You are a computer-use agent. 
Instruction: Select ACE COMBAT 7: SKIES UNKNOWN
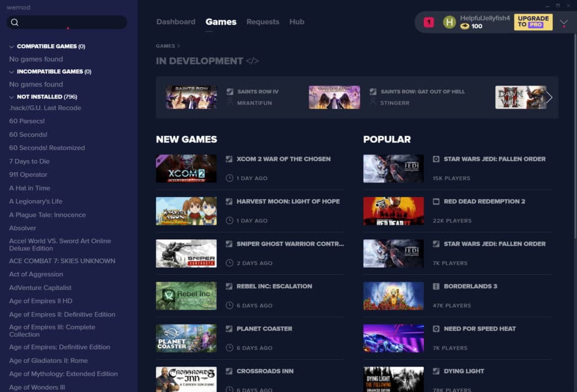[x=62, y=261]
